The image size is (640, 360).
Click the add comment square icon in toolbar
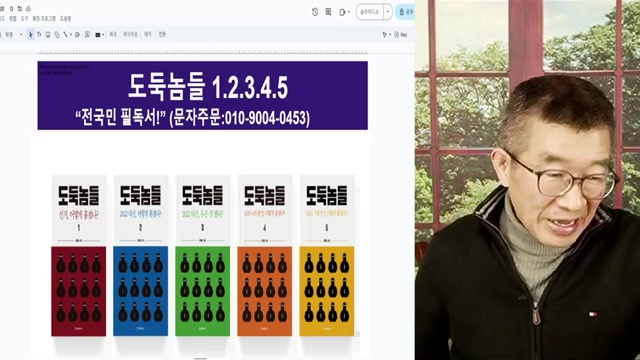tap(87, 35)
